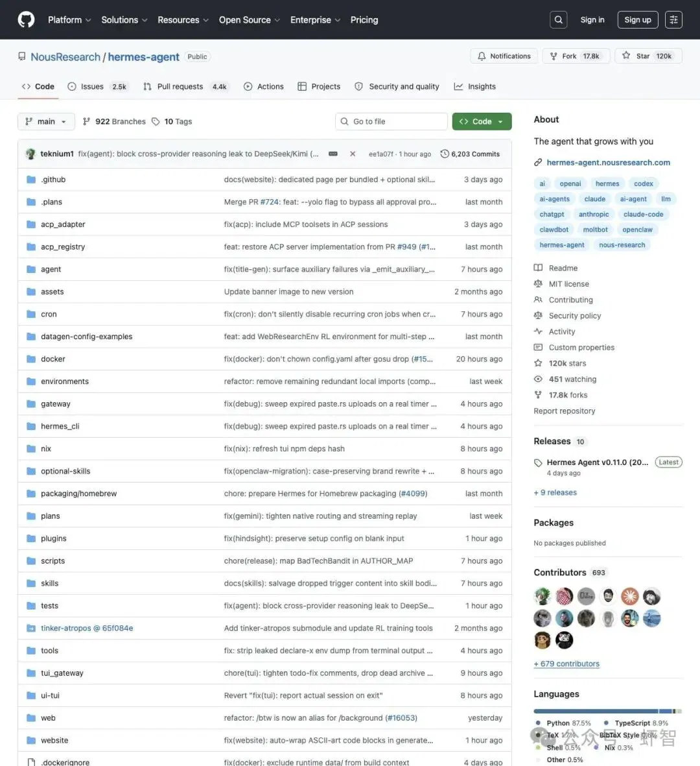This screenshot has width=700, height=766.
Task: Open the tui_gateway folder
Action: pyautogui.click(x=62, y=673)
